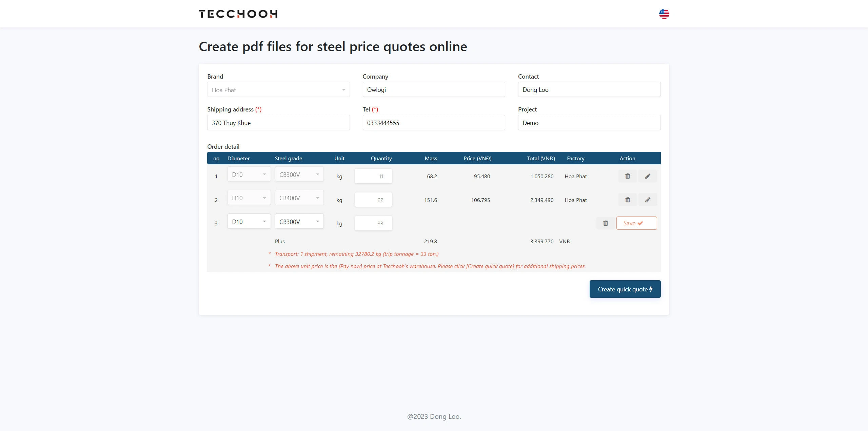Focus the Contact field with Dong Loo
The height and width of the screenshot is (431, 868).
(x=589, y=89)
